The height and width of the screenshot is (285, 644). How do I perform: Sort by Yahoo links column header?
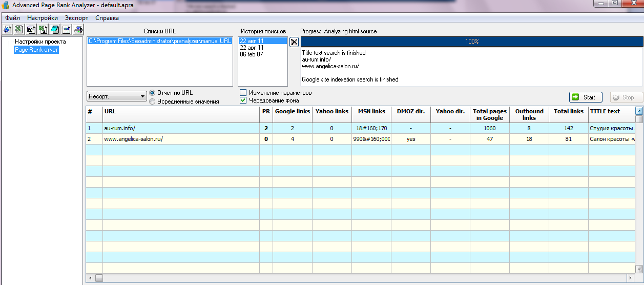[332, 114]
